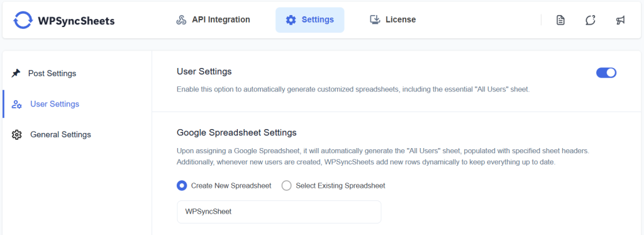The height and width of the screenshot is (235, 644).
Task: Select the Select Existing Spreadsheet radio button
Action: [x=286, y=186]
